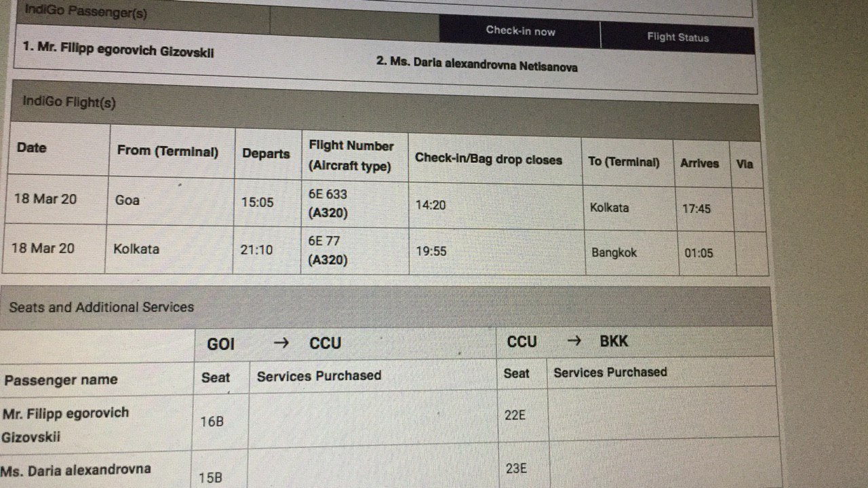Select the Goa departure cell
This screenshot has width=868, height=488.
[x=172, y=200]
